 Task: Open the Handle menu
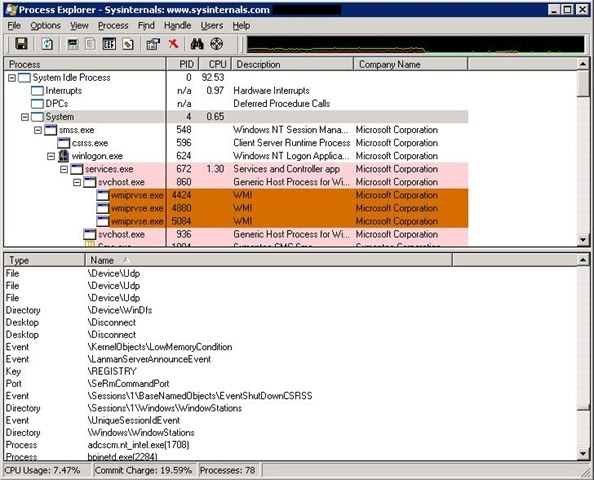pyautogui.click(x=177, y=25)
